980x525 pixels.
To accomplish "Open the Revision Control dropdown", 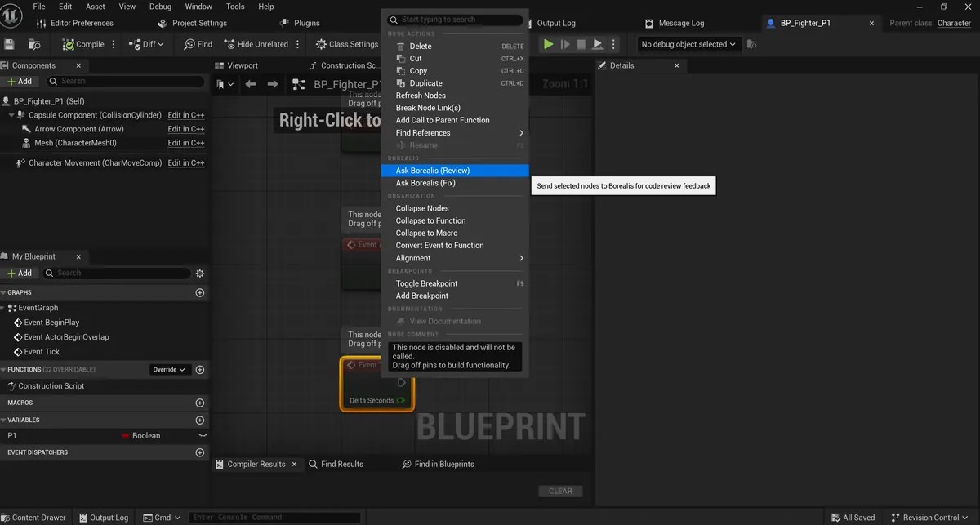I will pos(930,518).
